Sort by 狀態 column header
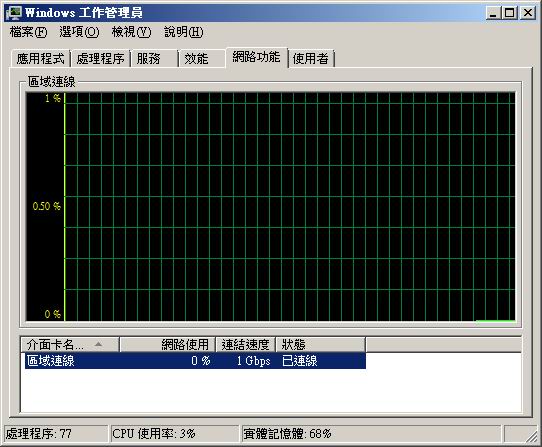Image resolution: width=542 pixels, height=447 pixels. pos(320,344)
